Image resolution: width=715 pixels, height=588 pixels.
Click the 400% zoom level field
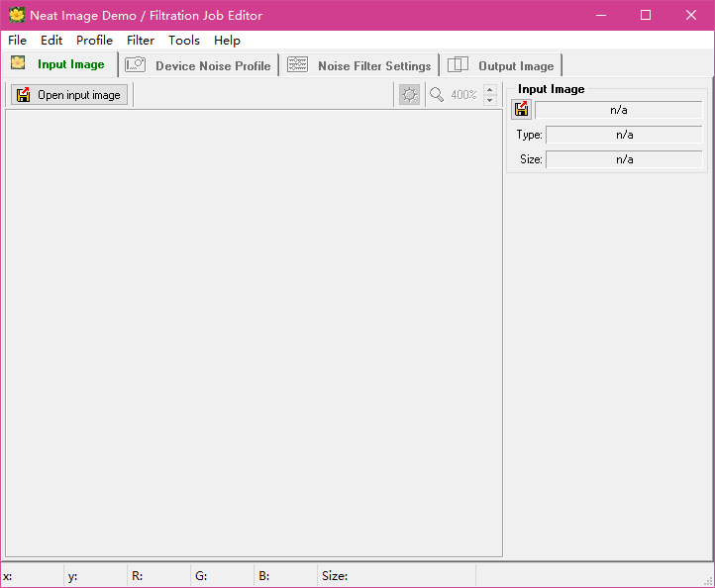click(x=463, y=95)
